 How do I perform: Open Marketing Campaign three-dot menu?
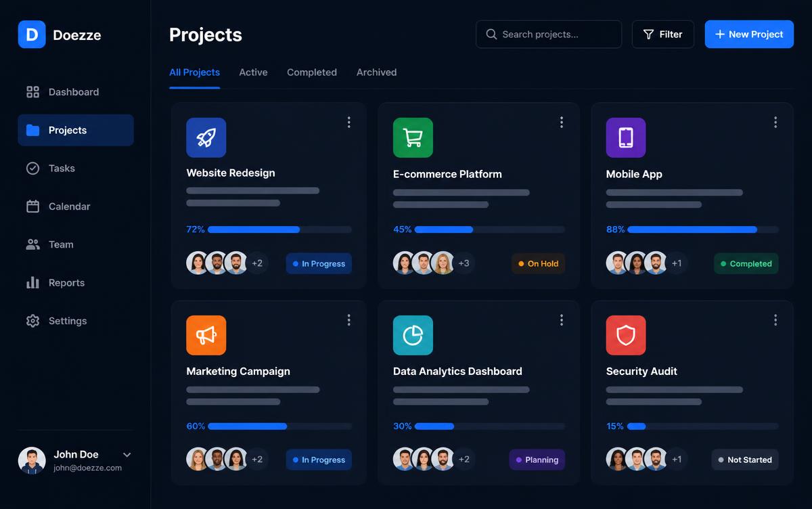tap(348, 320)
